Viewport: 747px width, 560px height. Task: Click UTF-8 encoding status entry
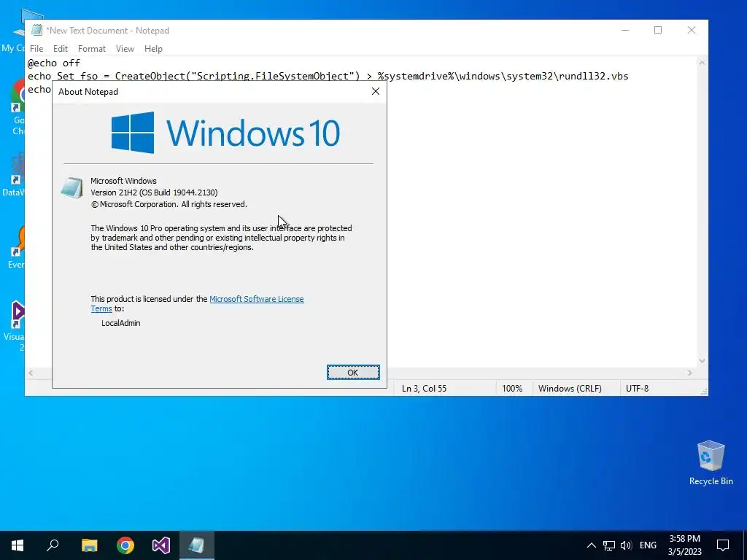tap(637, 389)
